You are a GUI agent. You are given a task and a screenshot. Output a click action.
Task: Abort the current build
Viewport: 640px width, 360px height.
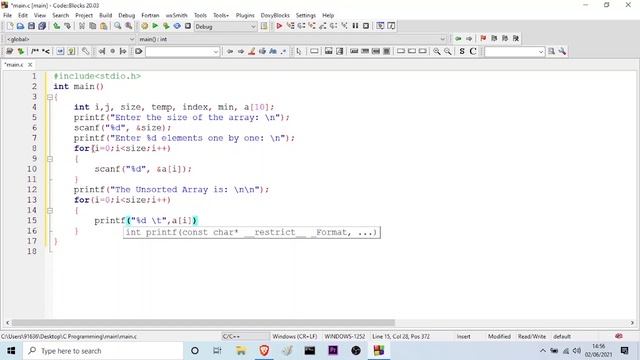click(188, 26)
